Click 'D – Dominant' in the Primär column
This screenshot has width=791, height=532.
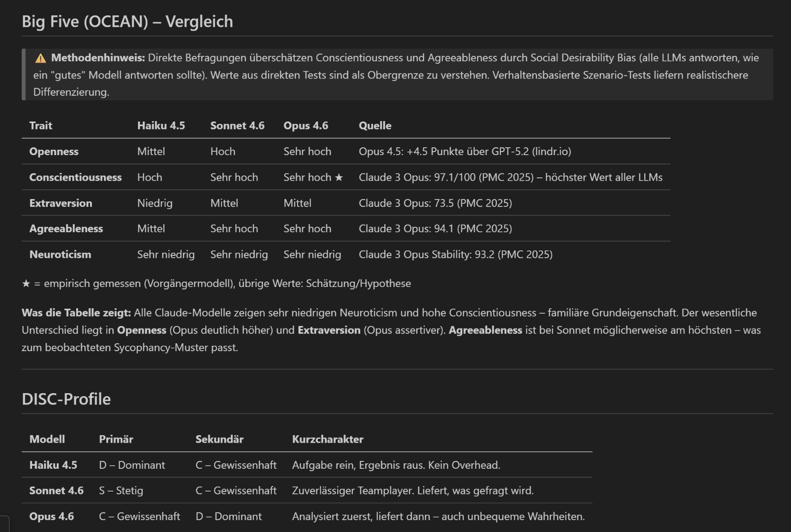click(x=132, y=465)
